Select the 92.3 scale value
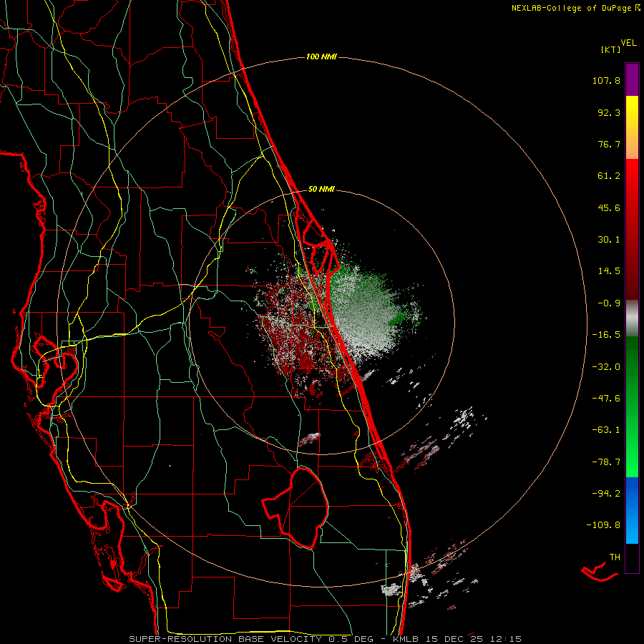Image resolution: width=644 pixels, height=644 pixels. [609, 112]
